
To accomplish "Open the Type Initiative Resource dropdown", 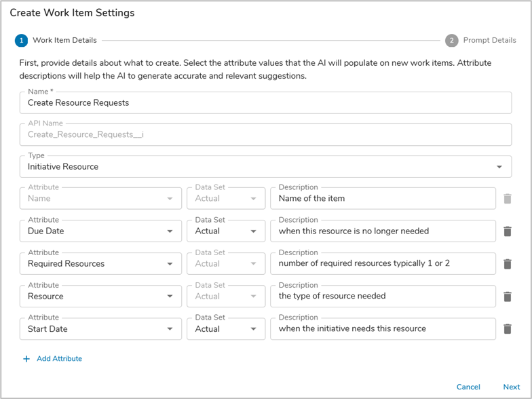I will 499,167.
